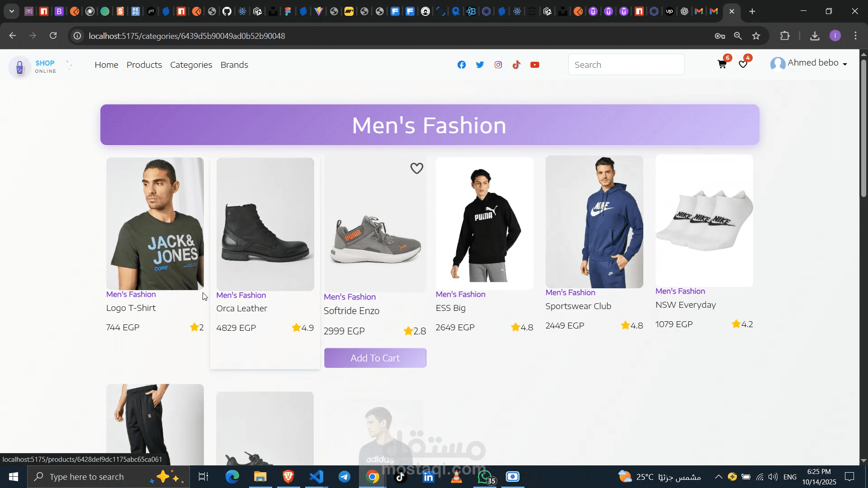Focus the Search input field

click(626, 65)
